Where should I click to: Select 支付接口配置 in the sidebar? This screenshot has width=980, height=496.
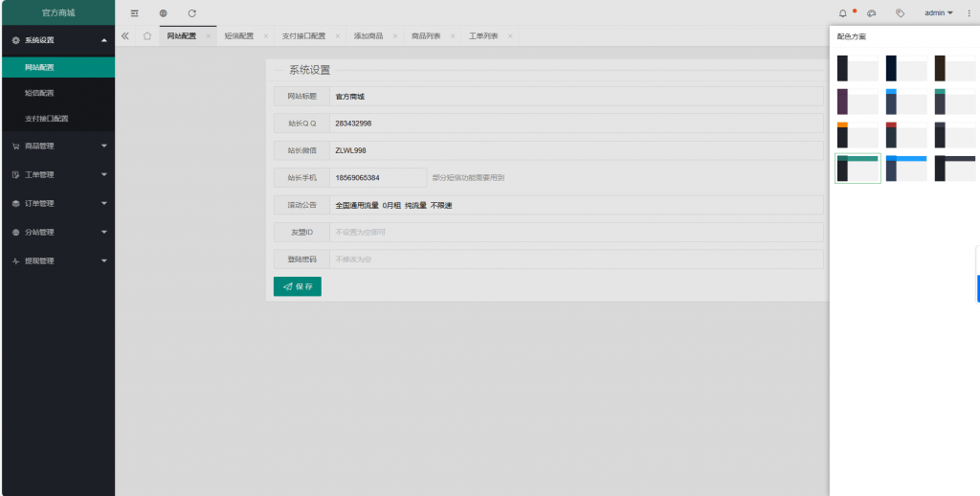tap(57, 119)
